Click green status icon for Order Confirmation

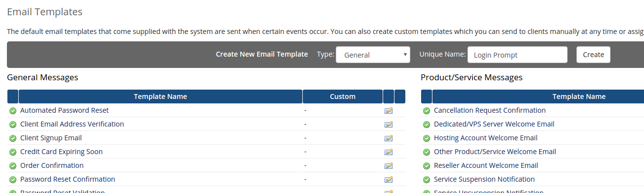click(x=13, y=166)
